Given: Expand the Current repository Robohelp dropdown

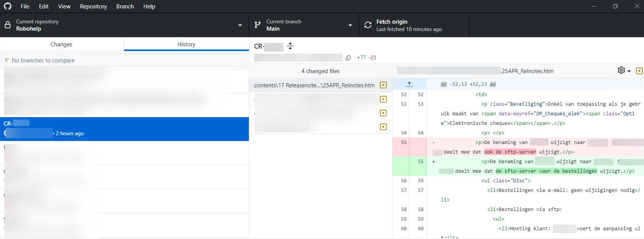Looking at the screenshot, I should [x=124, y=25].
